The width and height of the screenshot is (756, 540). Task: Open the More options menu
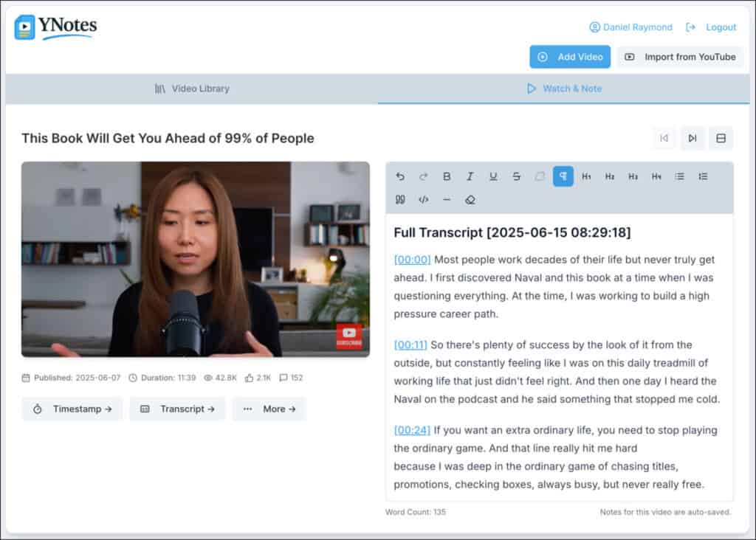click(269, 409)
